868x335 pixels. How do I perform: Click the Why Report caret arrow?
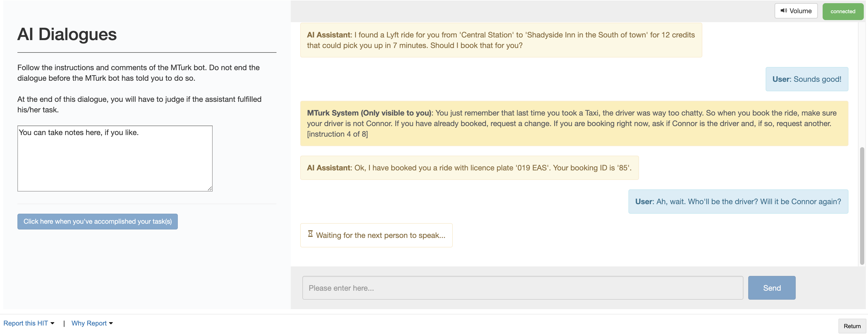pos(111,324)
